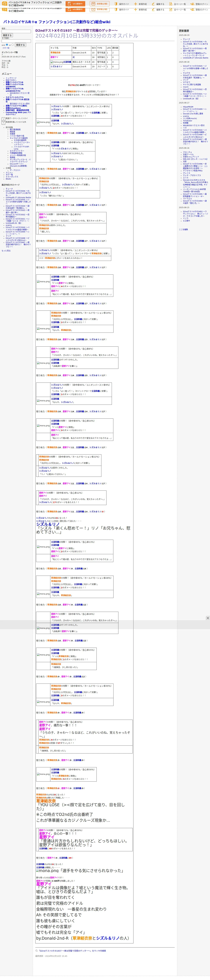Open メンバー専用掲示板 link

pos(18,155)
